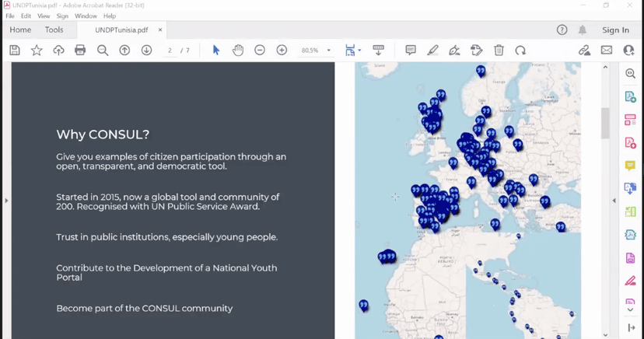Zoom in with plus icon
This screenshot has width=644, height=339.
pos(282,51)
